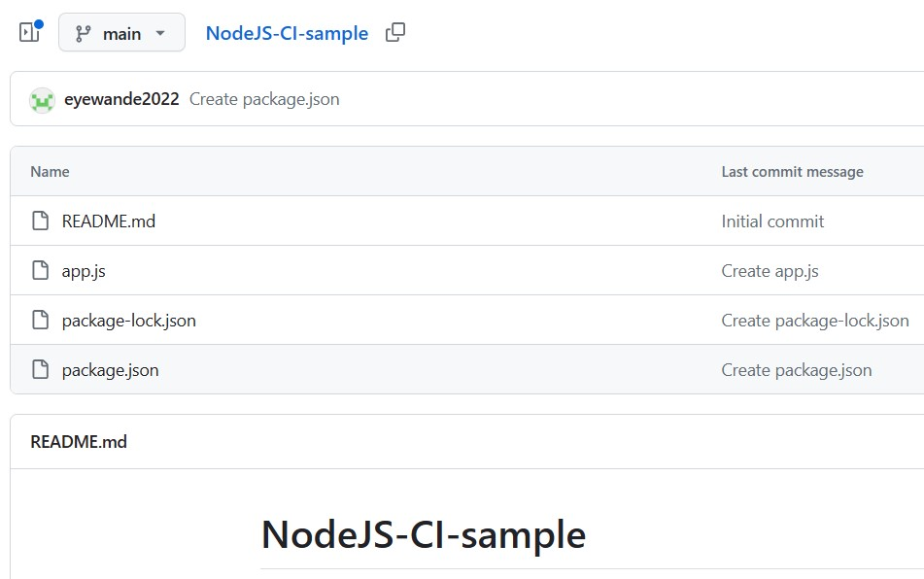Open the file tree side panel
Image resolution: width=924 pixels, height=579 pixels.
tap(29, 31)
